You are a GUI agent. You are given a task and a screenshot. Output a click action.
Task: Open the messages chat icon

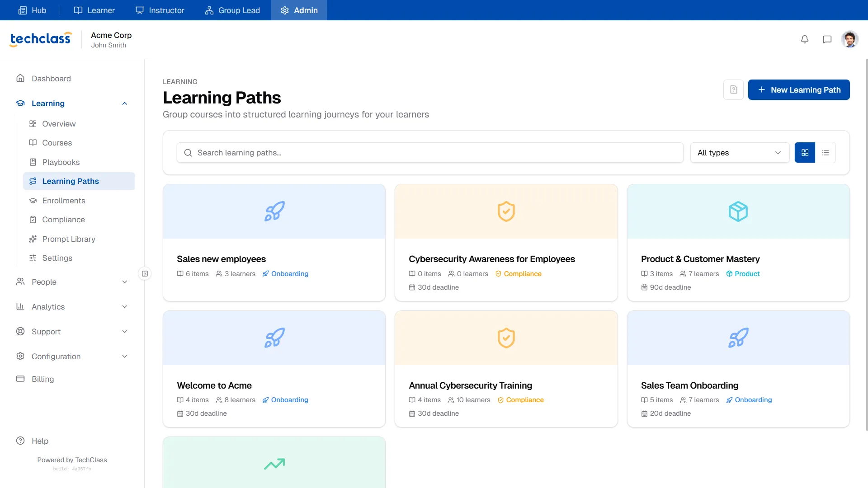(x=827, y=39)
